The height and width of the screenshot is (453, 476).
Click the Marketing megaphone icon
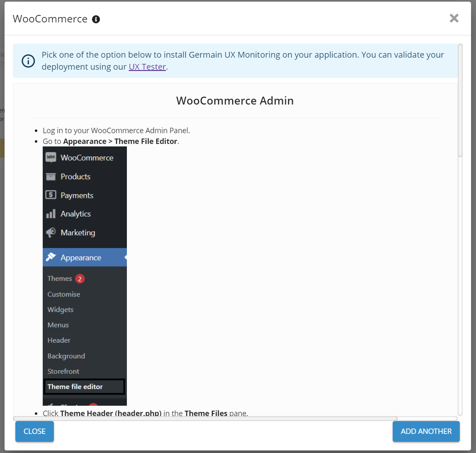coord(51,232)
